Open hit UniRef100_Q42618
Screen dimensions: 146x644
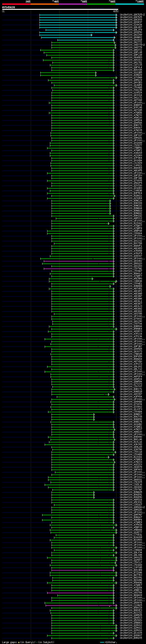click(131, 40)
